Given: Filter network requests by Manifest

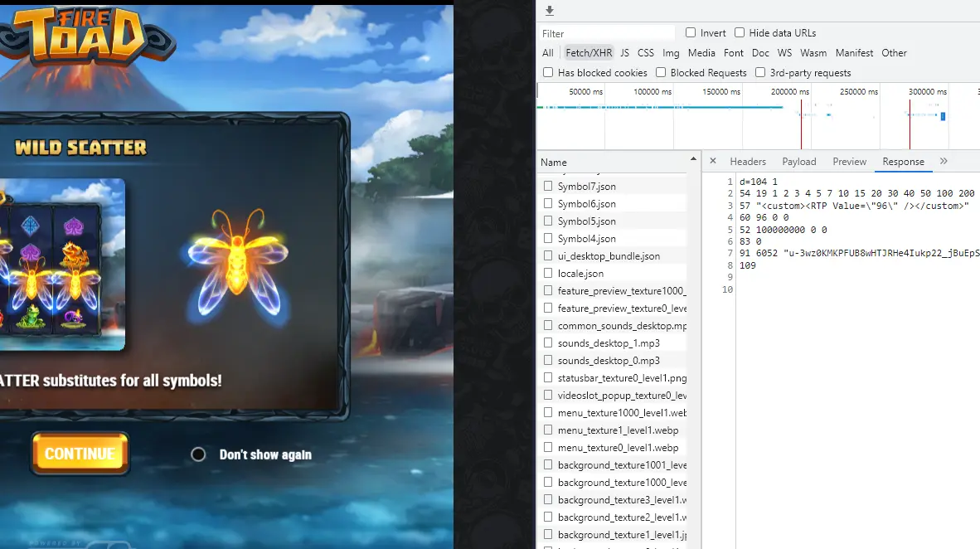Looking at the screenshot, I should pos(854,53).
